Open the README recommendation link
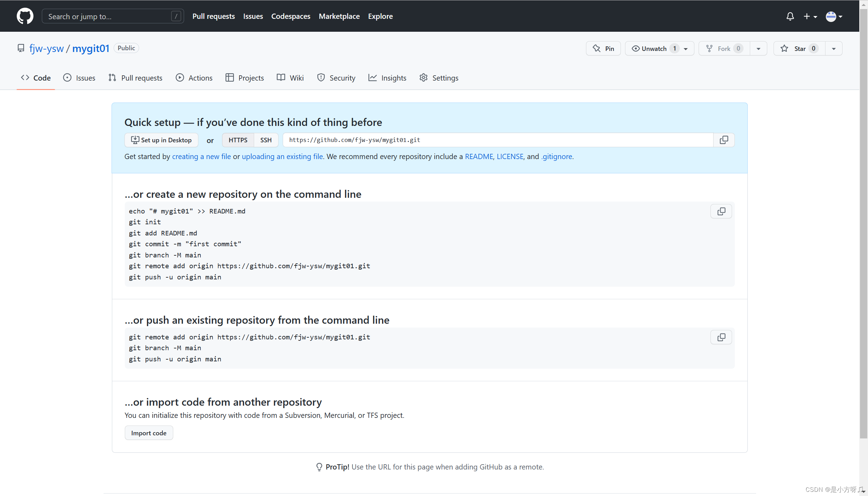Screen dimensions: 868x496 coord(479,157)
